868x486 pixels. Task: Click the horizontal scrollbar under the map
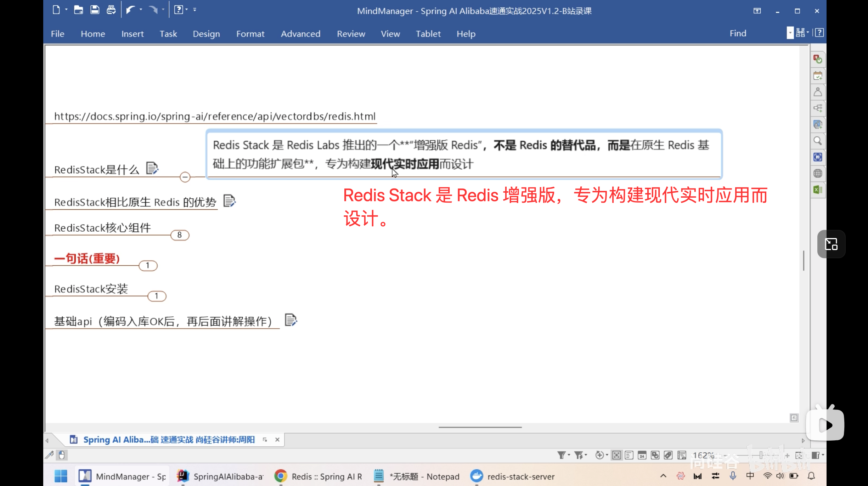tap(480, 427)
